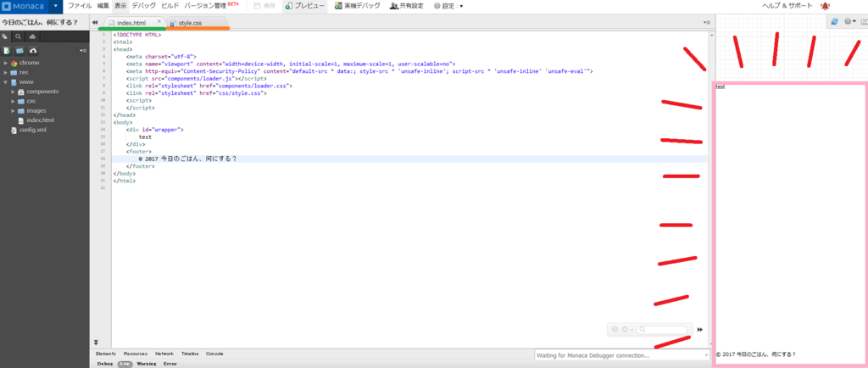Screen dimensions: 868x368
Task: Click the プレビュー preview button
Action: 304,6
